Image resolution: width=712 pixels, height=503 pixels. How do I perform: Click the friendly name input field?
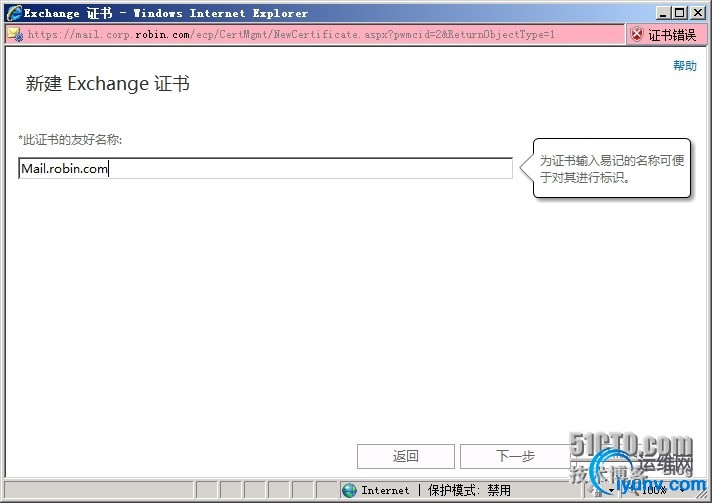click(266, 168)
